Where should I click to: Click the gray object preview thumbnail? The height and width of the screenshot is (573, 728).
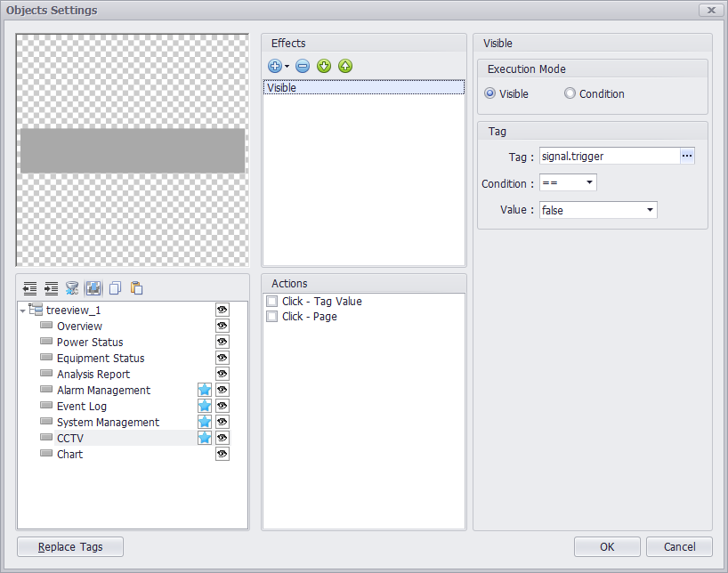click(x=133, y=151)
